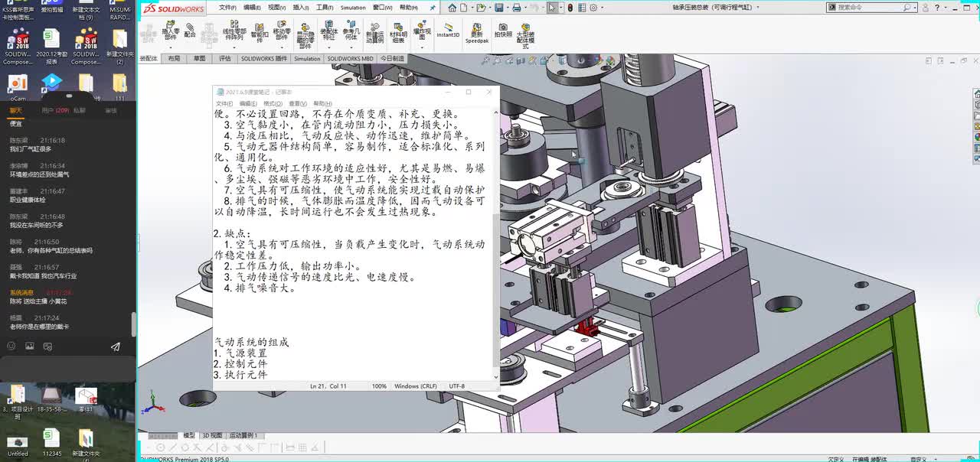
Task: Open the SolidWorks 视图(V) menu
Action: tap(276, 8)
